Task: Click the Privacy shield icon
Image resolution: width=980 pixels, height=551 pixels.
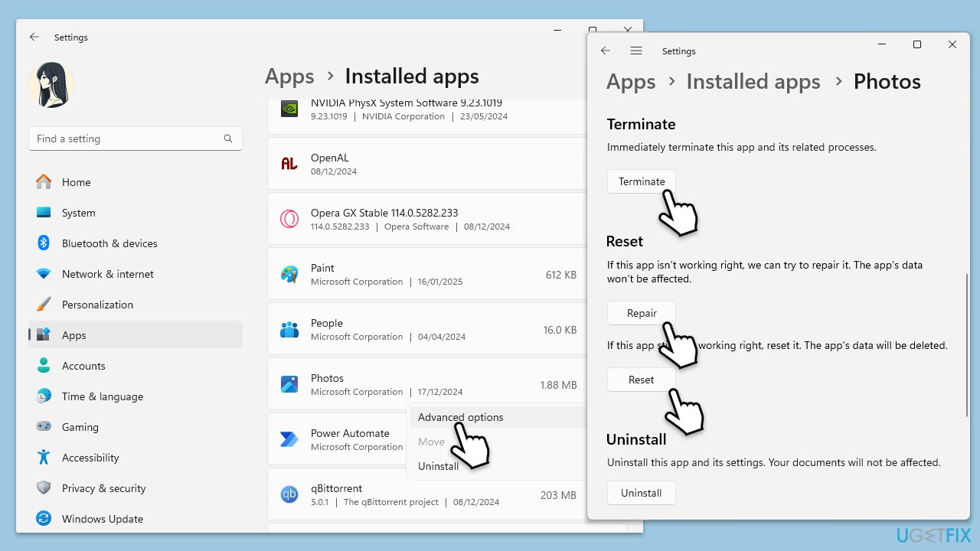Action: pyautogui.click(x=44, y=488)
